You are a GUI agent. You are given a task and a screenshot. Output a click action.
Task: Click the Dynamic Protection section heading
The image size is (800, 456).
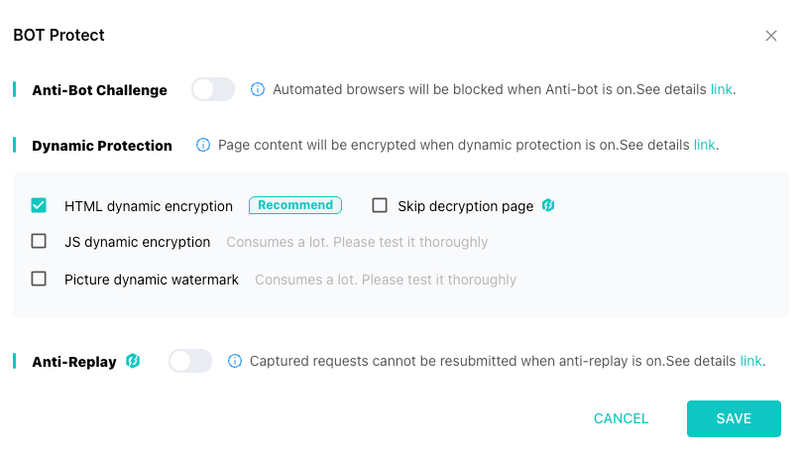pyautogui.click(x=102, y=146)
